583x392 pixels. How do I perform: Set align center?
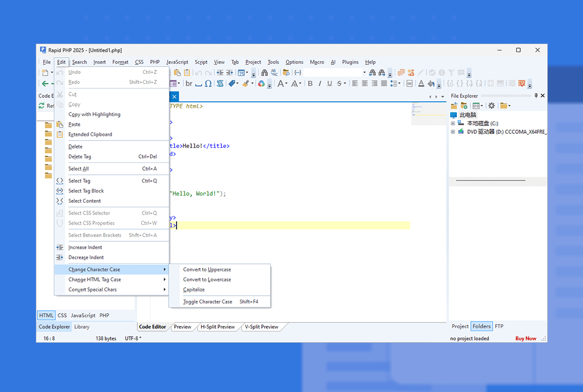point(365,83)
